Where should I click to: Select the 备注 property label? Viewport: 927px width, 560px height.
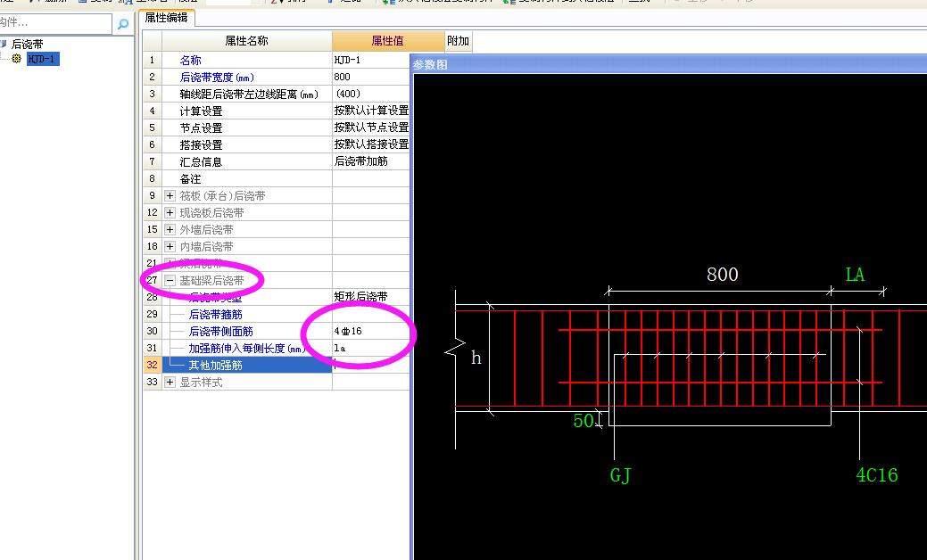click(190, 179)
